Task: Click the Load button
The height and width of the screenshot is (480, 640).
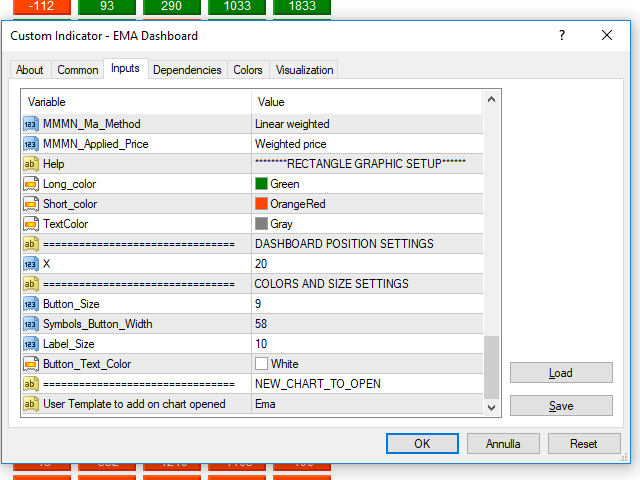Action: tap(561, 373)
